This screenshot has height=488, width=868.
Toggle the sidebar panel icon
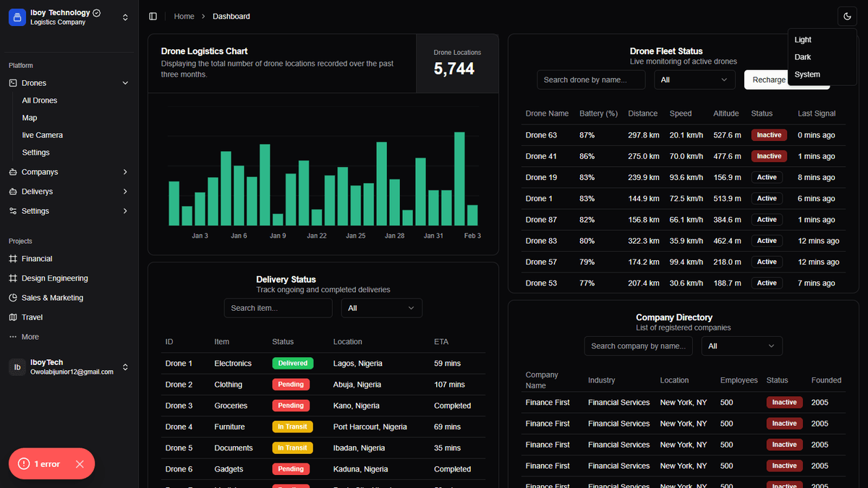coord(153,16)
